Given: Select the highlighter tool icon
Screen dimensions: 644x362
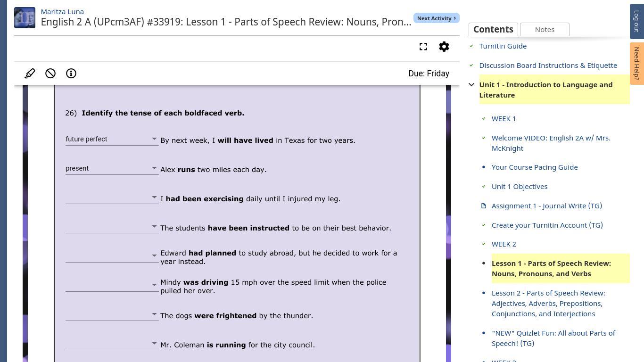Looking at the screenshot, I should coord(30,74).
